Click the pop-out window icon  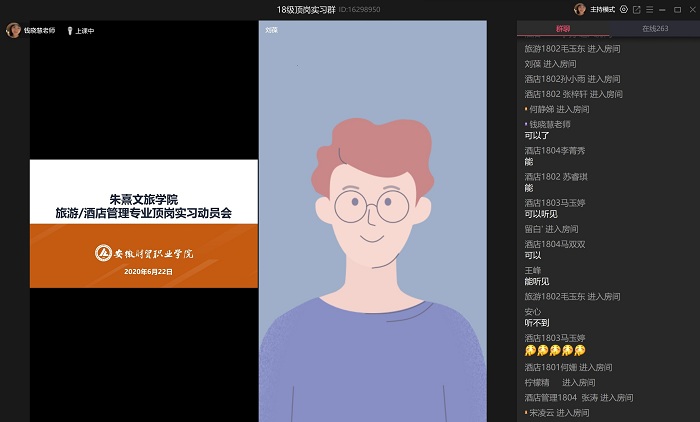(x=637, y=9)
